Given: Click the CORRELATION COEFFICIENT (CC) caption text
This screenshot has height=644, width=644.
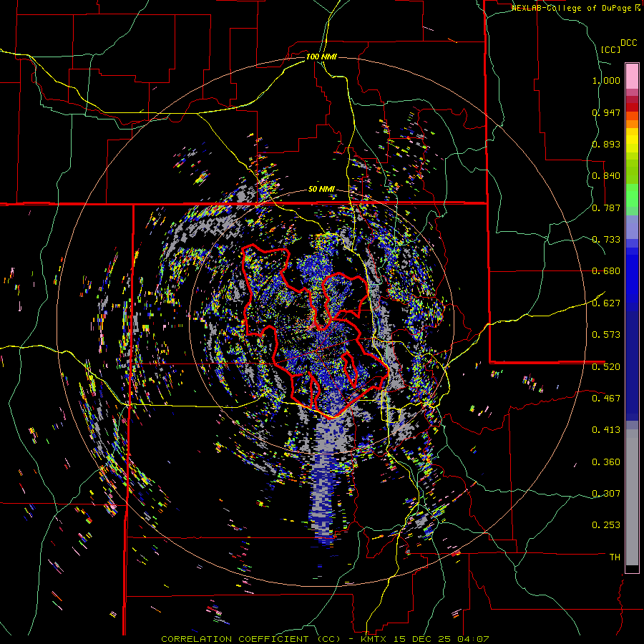Looking at the screenshot, I should coord(251,639).
